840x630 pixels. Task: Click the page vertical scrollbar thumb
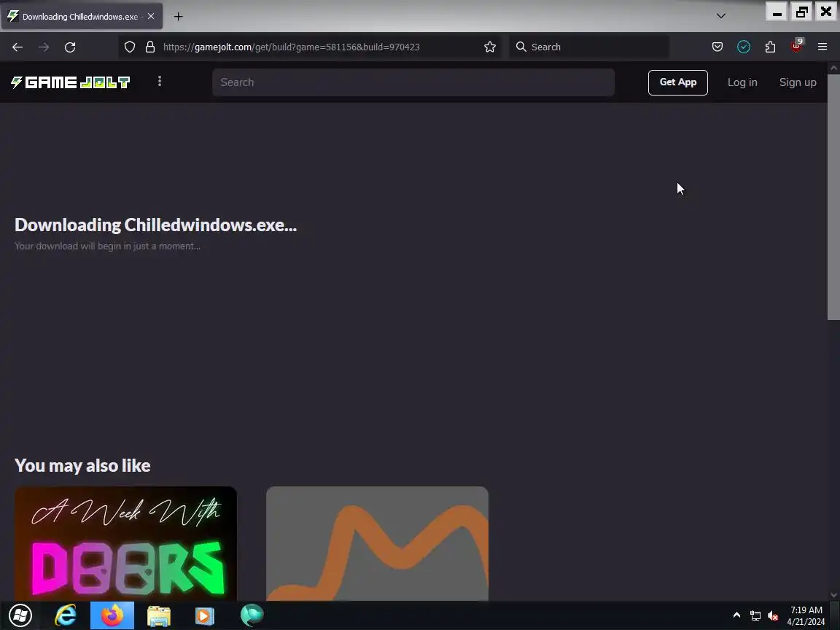[x=833, y=197]
